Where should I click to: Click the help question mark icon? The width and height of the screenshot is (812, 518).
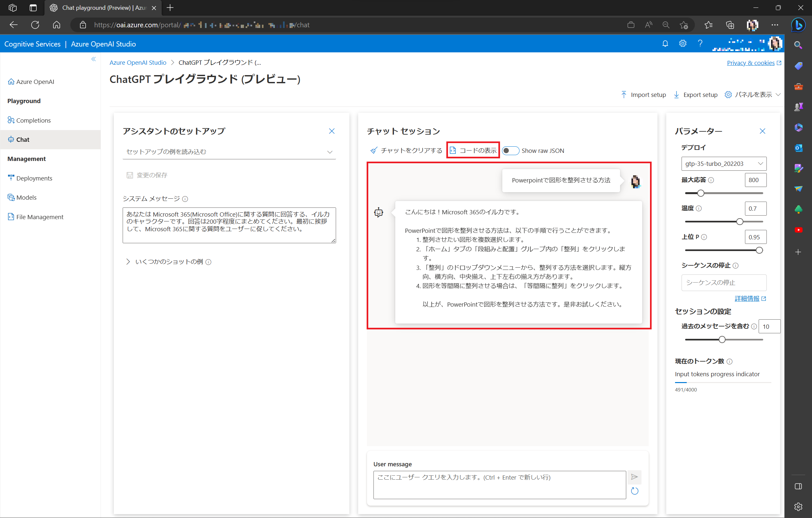(700, 44)
